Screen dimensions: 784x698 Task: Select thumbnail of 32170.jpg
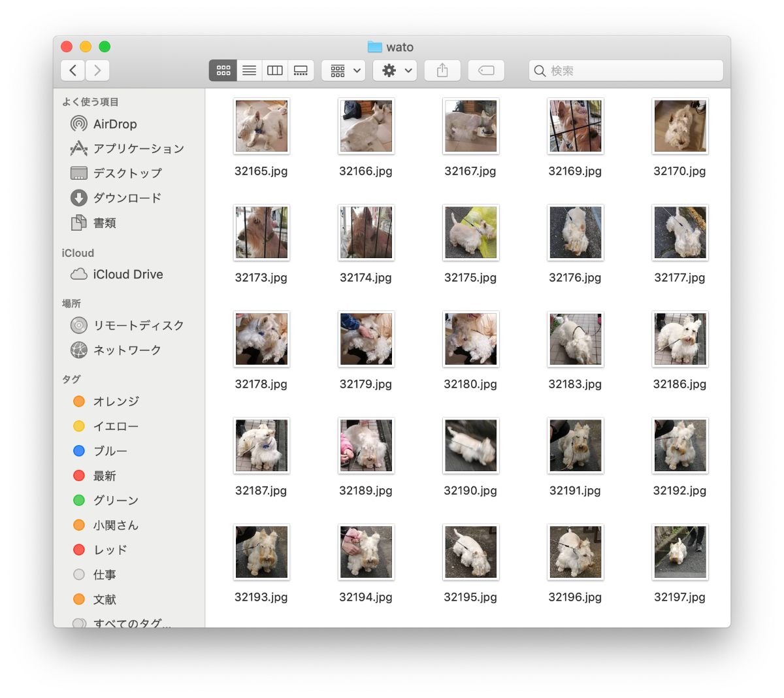tap(680, 126)
